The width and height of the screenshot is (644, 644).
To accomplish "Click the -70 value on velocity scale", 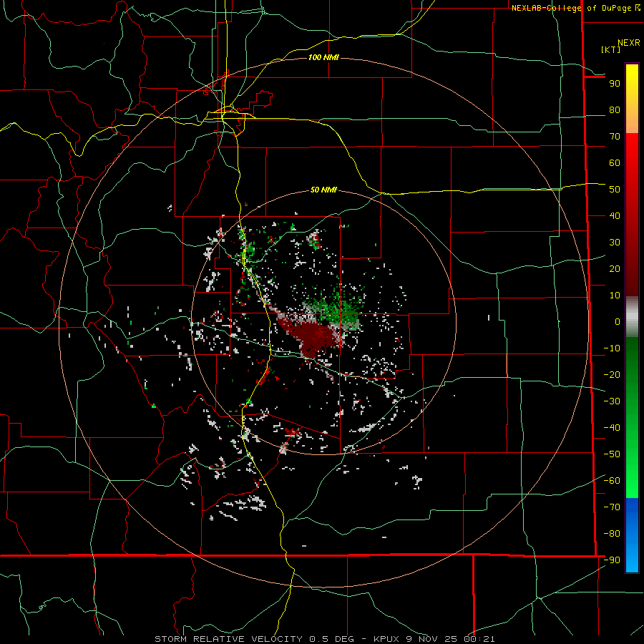I will [612, 507].
